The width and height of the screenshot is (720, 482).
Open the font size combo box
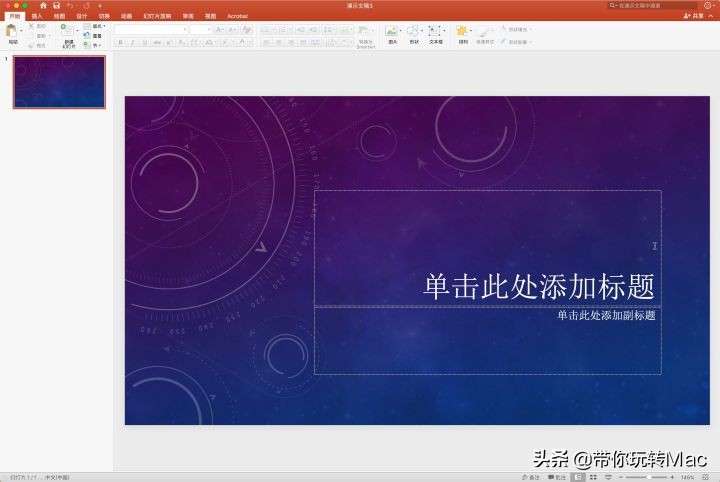[x=201, y=29]
